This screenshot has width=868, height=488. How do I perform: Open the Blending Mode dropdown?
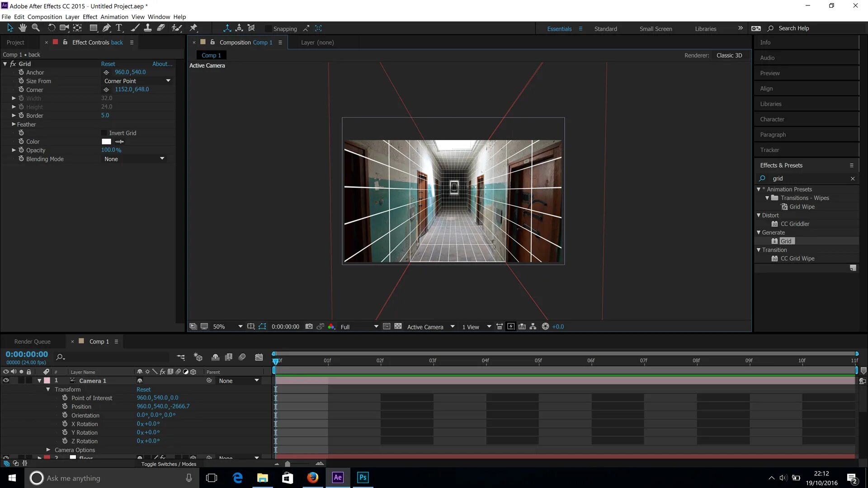click(134, 159)
